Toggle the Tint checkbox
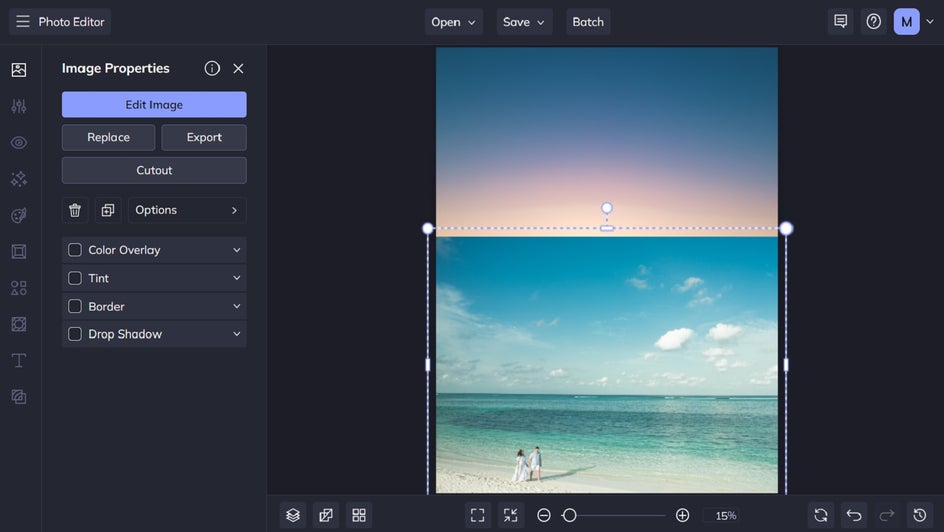Image resolution: width=944 pixels, height=532 pixels. (x=75, y=278)
